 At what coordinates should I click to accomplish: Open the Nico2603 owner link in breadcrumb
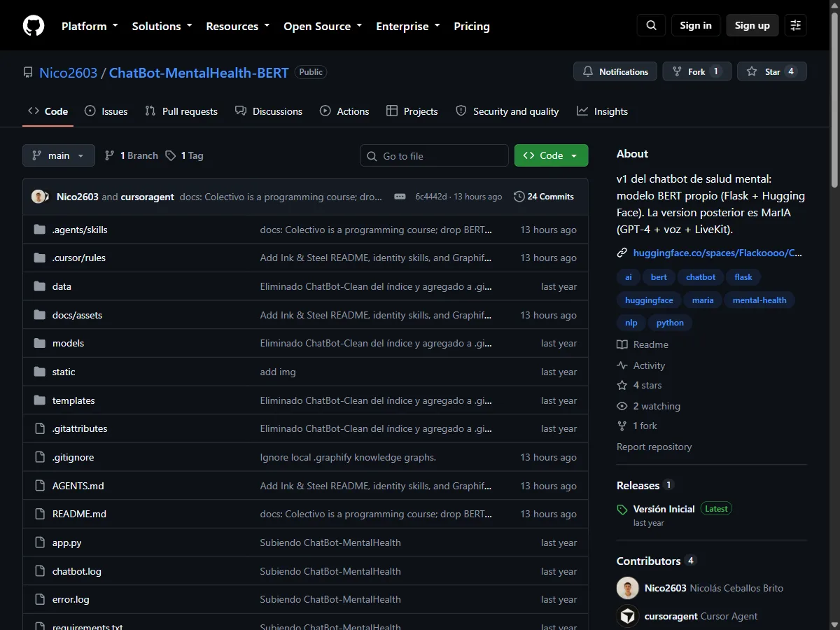pyautogui.click(x=69, y=72)
